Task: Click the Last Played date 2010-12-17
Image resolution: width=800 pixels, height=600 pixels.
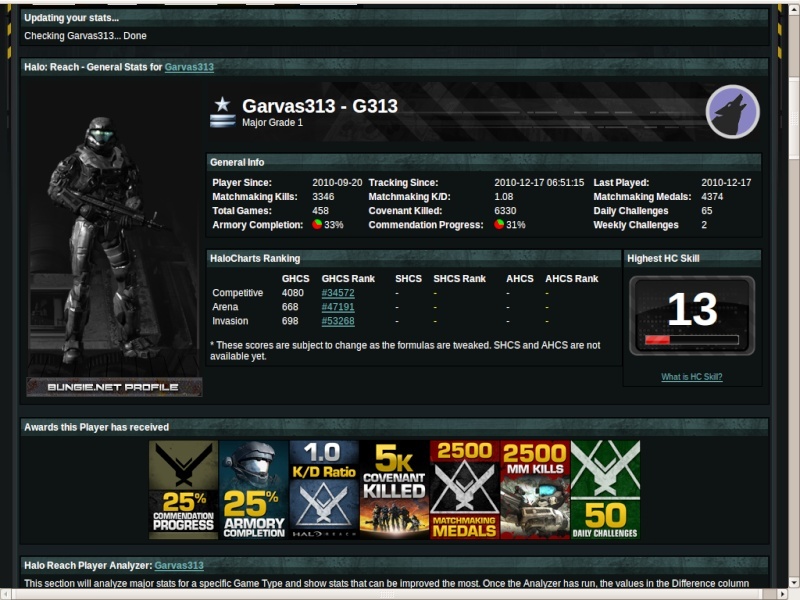Action: pyautogui.click(x=726, y=183)
